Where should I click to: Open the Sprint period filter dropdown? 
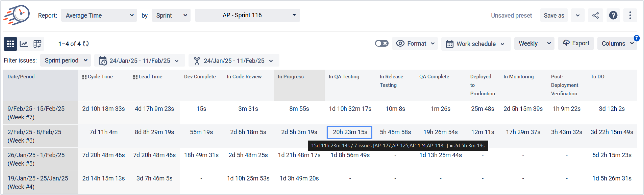65,61
